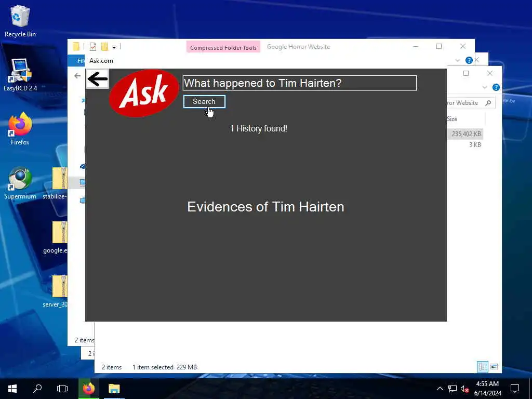The width and height of the screenshot is (532, 399).
Task: Expand the ribbon chevron in rear Explorer window
Action: click(485, 87)
